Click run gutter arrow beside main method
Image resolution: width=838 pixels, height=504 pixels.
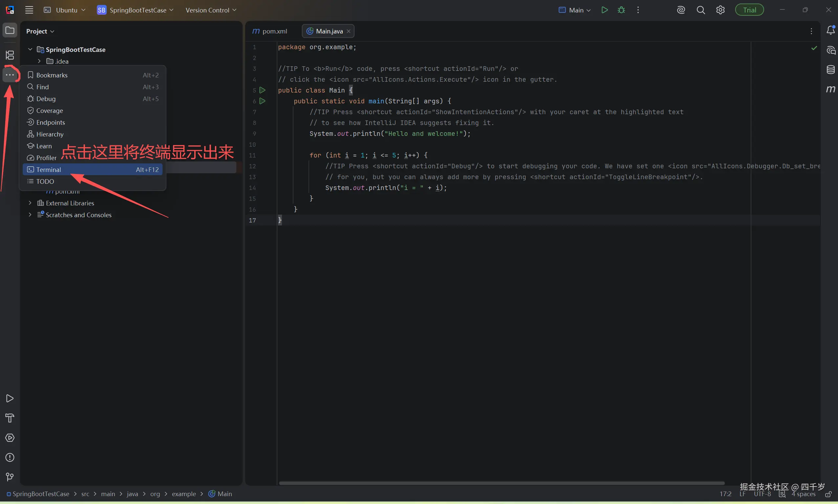[262, 101]
